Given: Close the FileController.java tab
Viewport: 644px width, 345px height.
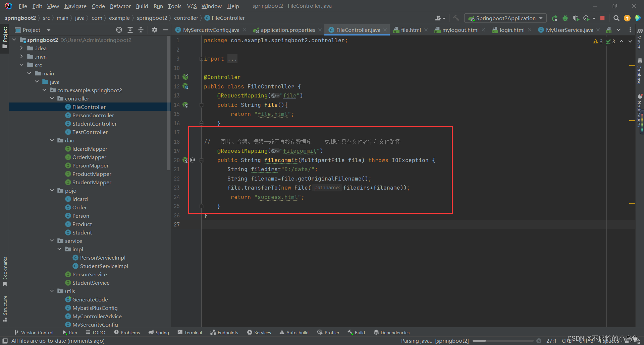Looking at the screenshot, I should (x=385, y=30).
